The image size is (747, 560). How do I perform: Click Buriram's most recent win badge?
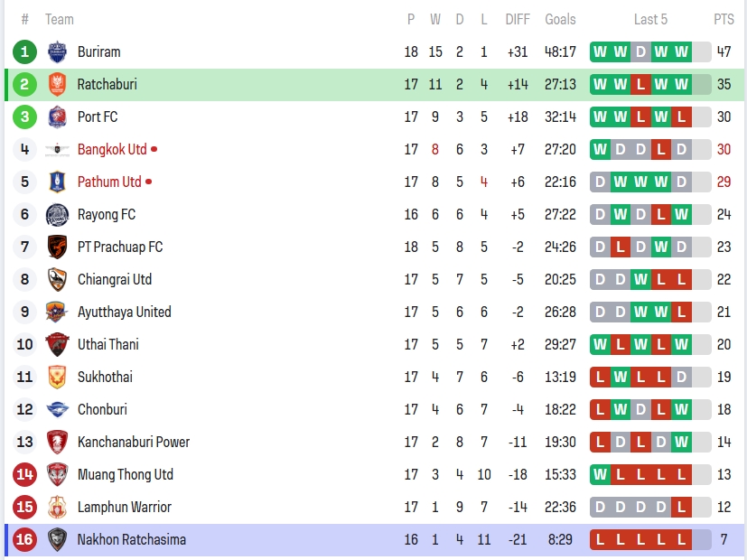point(681,51)
